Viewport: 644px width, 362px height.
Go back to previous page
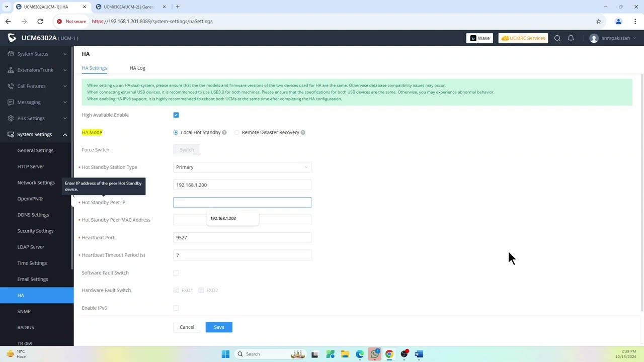[x=8, y=21]
